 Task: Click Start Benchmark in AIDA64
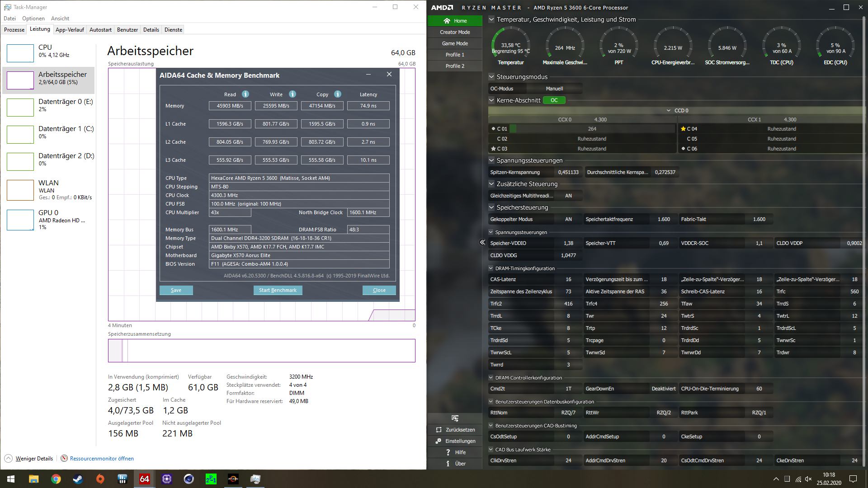coord(278,290)
